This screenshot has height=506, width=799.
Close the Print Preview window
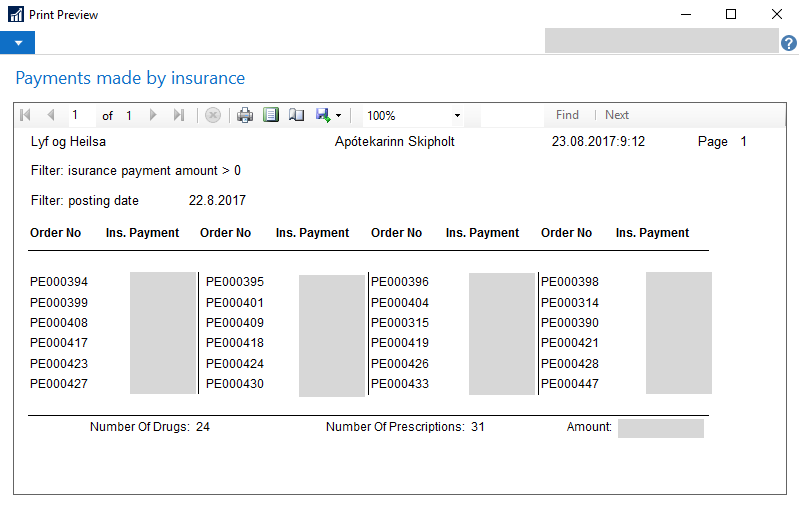coord(777,15)
